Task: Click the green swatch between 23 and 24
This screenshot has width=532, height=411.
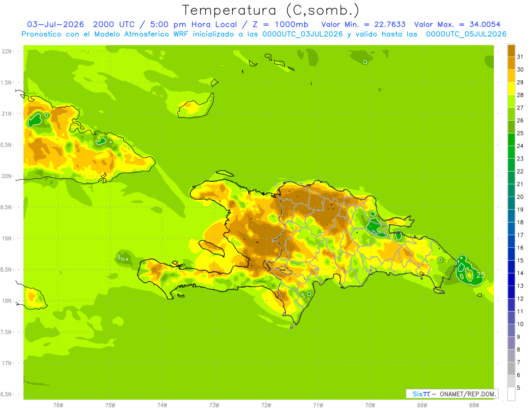Action: tap(511, 152)
